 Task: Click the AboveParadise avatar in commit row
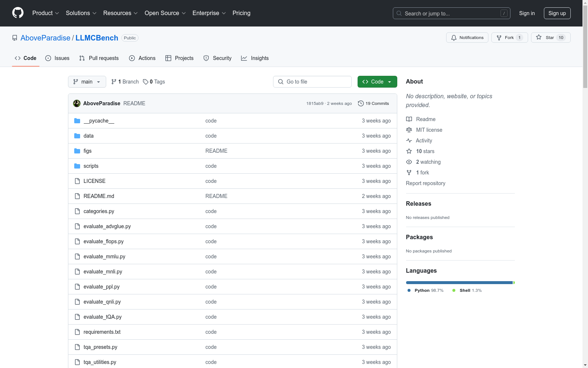77,103
